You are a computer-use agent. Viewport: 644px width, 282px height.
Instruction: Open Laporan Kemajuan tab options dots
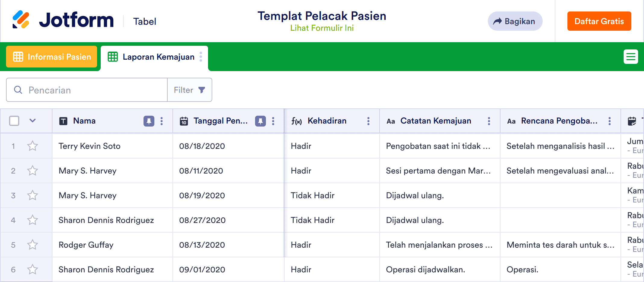pos(201,57)
